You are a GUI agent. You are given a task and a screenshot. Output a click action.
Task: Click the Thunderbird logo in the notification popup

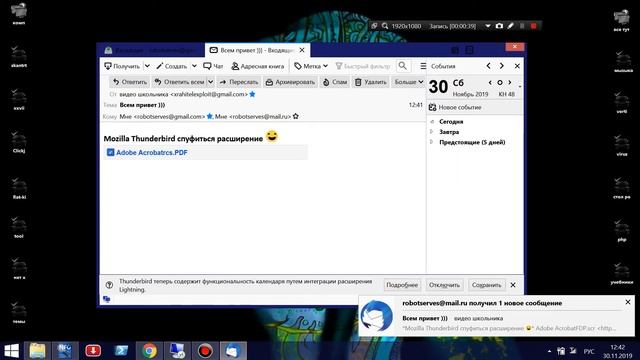coord(376,316)
